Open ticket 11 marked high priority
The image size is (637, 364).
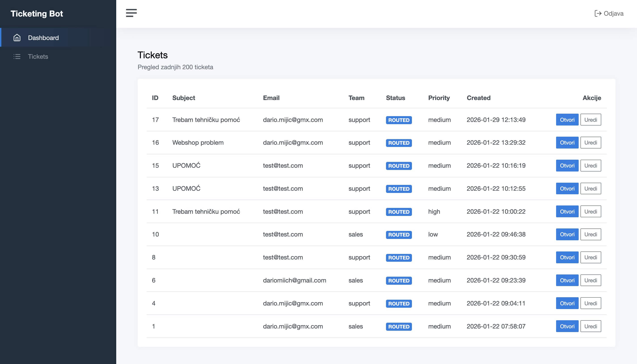[567, 211]
